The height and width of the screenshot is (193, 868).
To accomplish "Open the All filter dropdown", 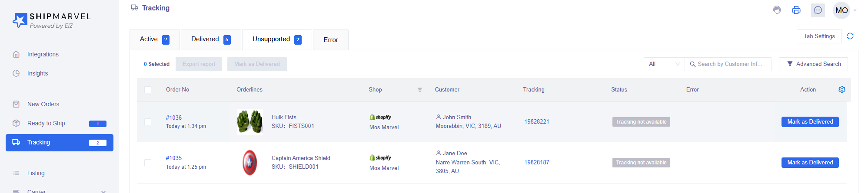I will click(664, 64).
